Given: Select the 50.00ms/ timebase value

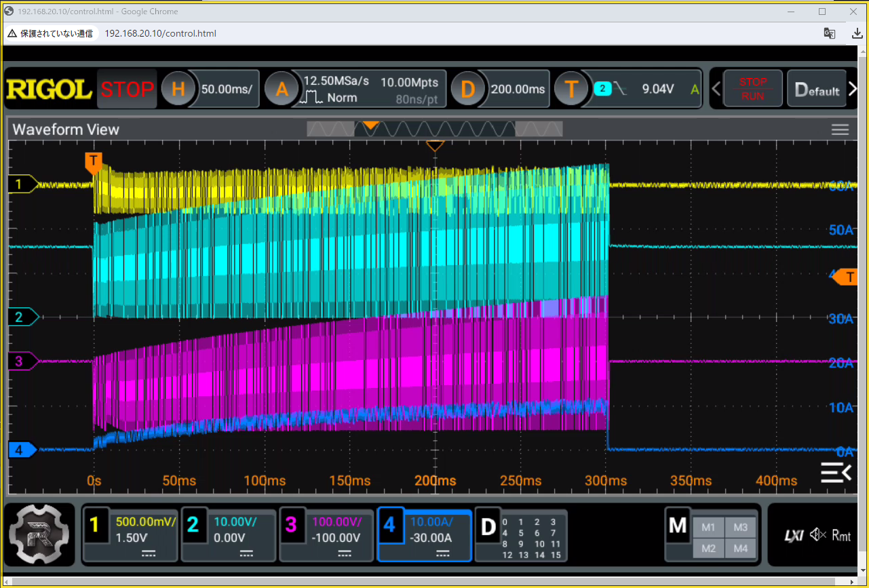Looking at the screenshot, I should click(227, 89).
